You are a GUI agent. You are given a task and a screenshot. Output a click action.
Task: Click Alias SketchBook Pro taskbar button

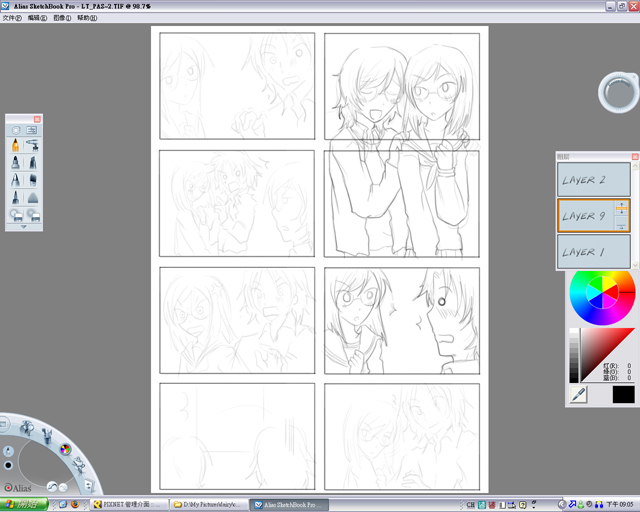click(289, 505)
